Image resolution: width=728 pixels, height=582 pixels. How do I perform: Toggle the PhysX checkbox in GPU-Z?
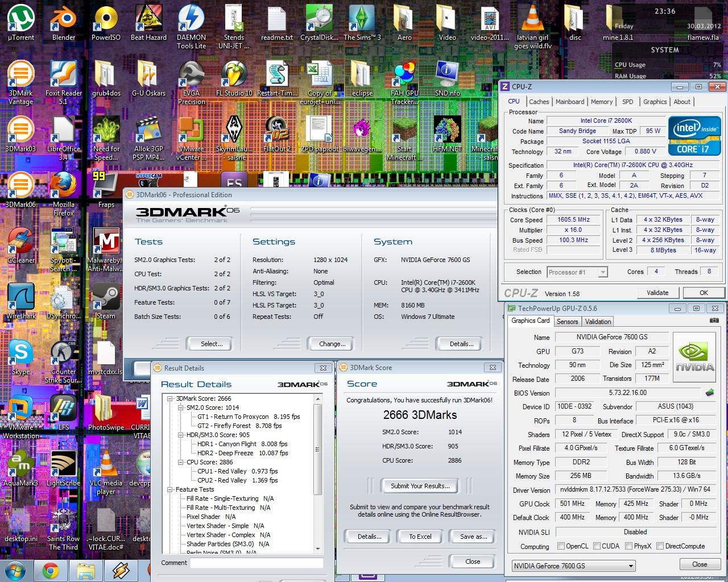[x=629, y=546]
